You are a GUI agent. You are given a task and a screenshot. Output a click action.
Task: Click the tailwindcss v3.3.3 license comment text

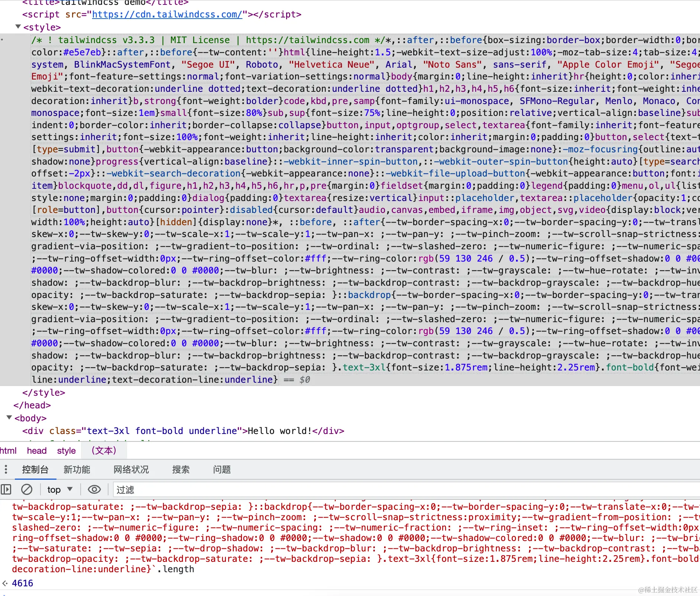208,40
